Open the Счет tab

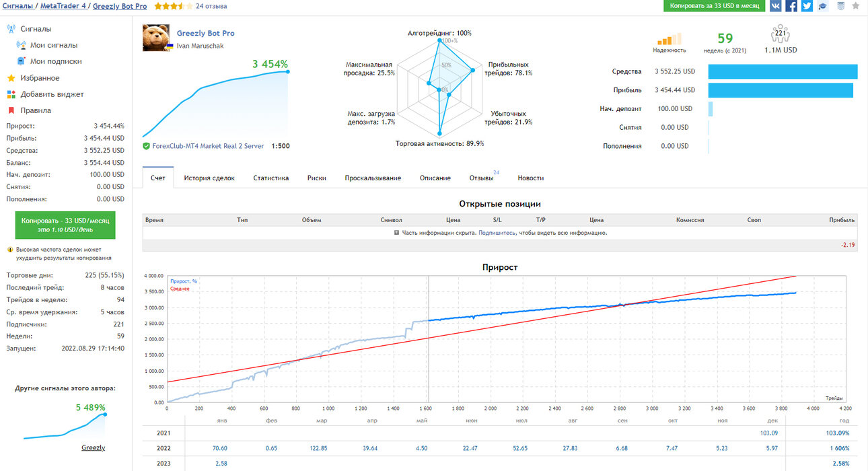click(158, 178)
